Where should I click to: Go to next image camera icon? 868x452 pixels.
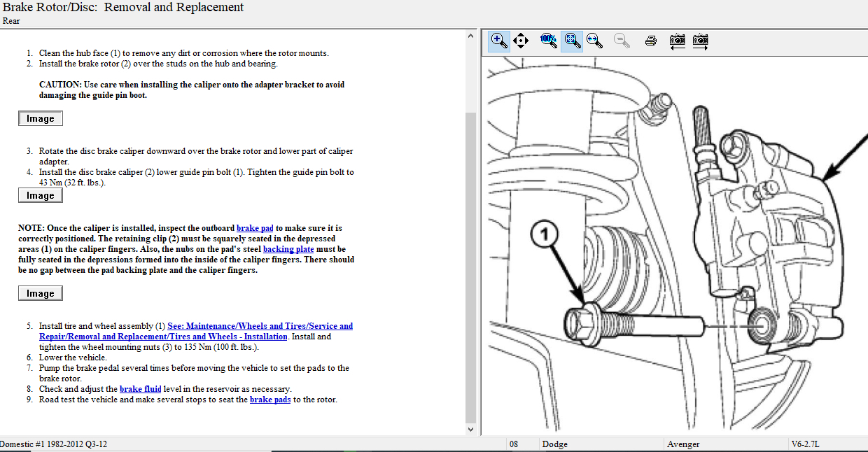pyautogui.click(x=700, y=41)
